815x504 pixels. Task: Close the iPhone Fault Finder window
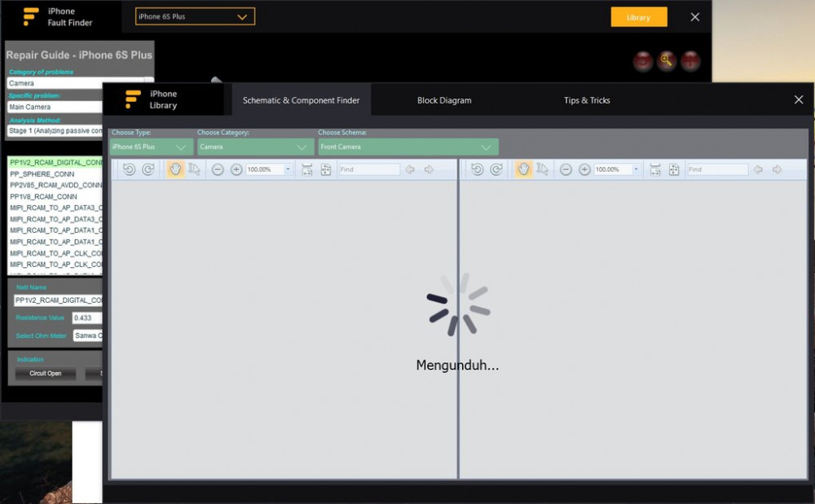coord(695,17)
